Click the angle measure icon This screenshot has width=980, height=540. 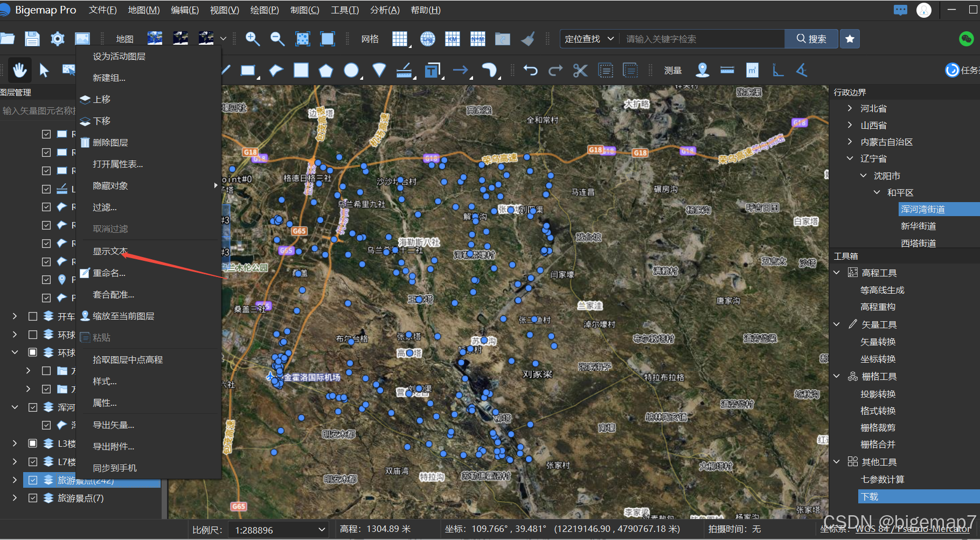(x=802, y=70)
